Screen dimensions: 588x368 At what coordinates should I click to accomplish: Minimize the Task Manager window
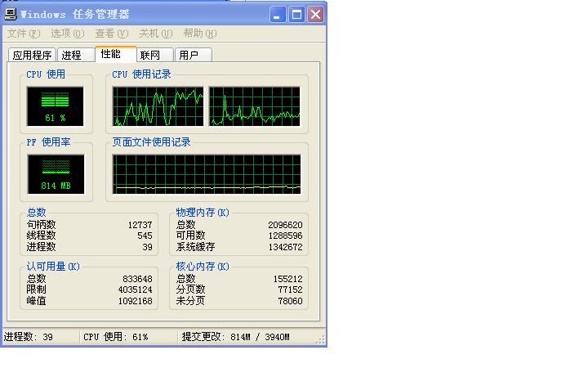coord(278,15)
